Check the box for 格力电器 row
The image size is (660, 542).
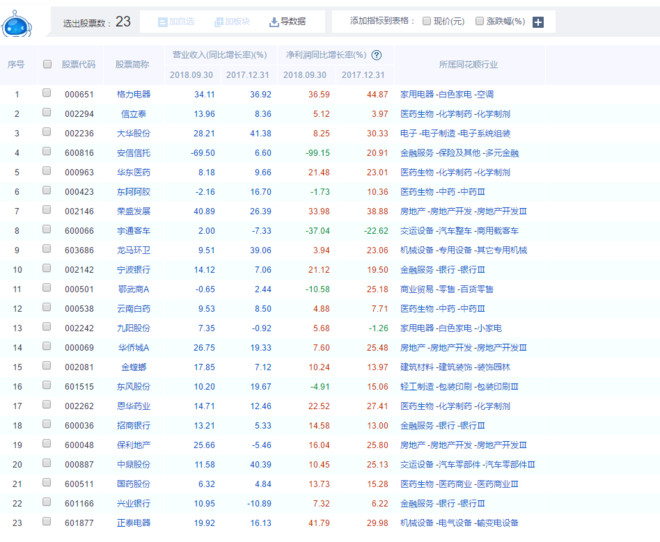pos(47,94)
